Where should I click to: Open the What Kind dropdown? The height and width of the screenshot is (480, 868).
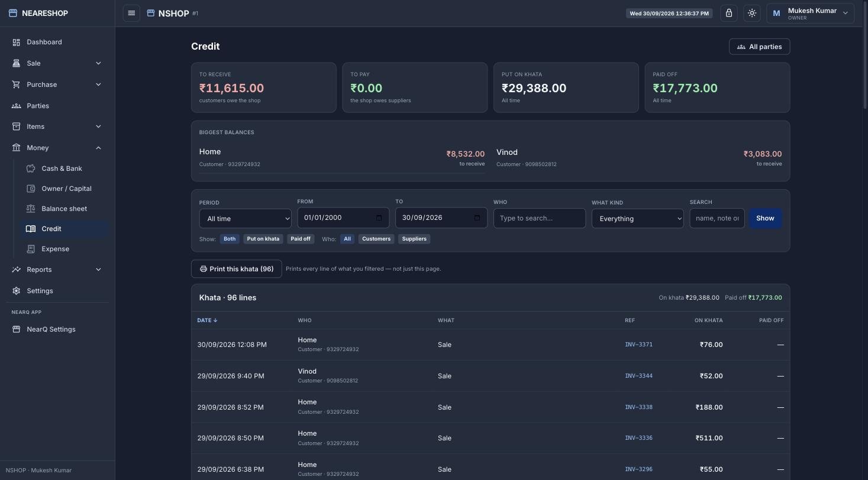637,219
